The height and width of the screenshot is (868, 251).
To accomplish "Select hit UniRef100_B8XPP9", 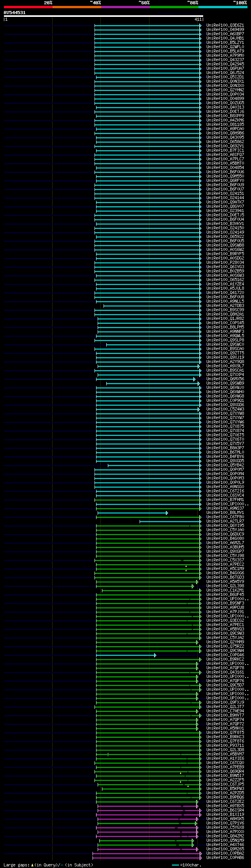I will (x=225, y=116).
